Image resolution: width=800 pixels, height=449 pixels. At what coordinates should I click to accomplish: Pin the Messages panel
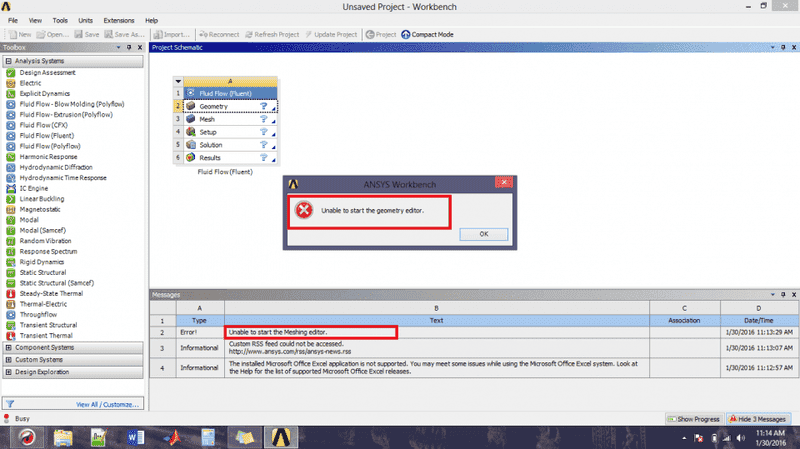click(x=783, y=295)
